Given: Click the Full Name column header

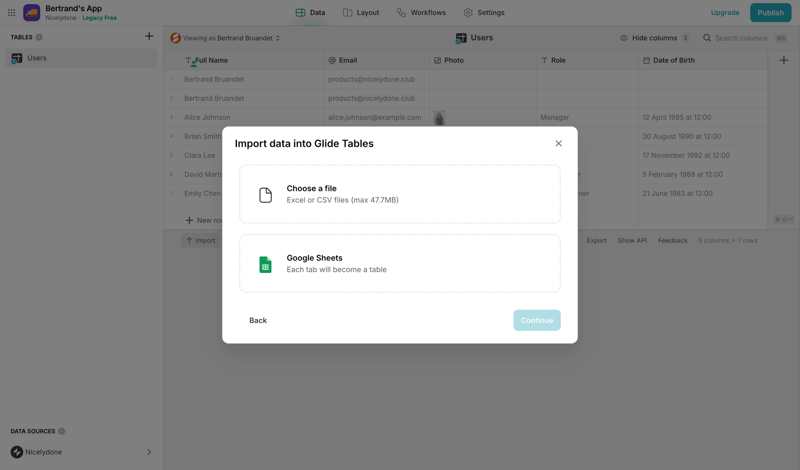Looking at the screenshot, I should point(244,60).
